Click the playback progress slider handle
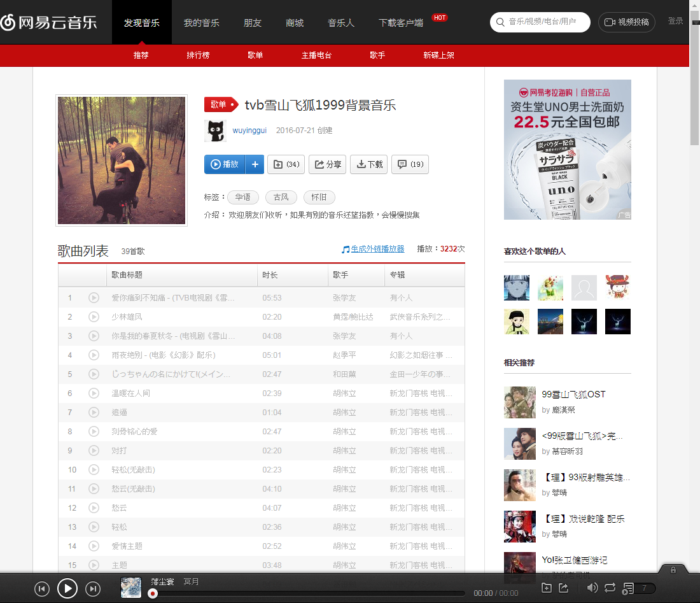 [153, 593]
